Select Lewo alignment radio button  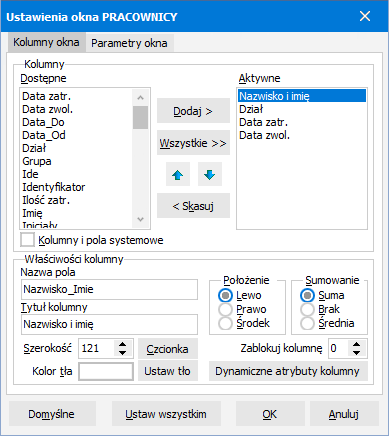point(225,295)
